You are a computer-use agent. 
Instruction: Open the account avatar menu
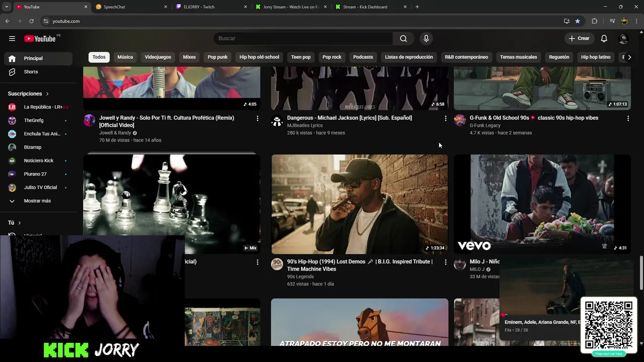[623, 39]
